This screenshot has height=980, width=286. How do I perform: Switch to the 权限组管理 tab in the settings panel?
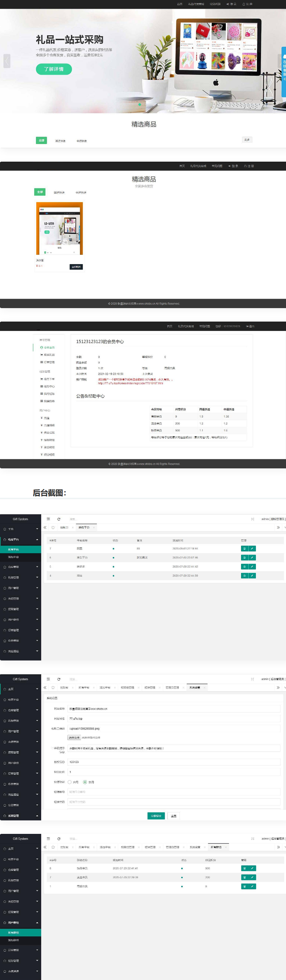(127, 687)
